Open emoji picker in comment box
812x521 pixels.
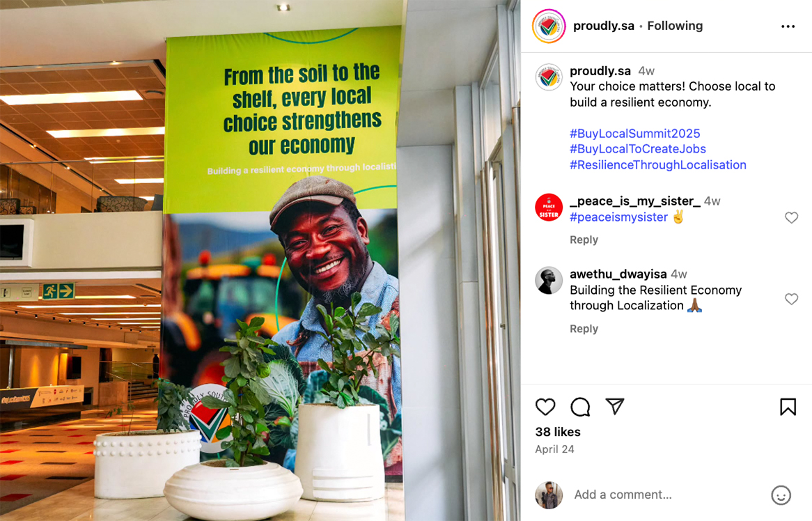pyautogui.click(x=781, y=495)
